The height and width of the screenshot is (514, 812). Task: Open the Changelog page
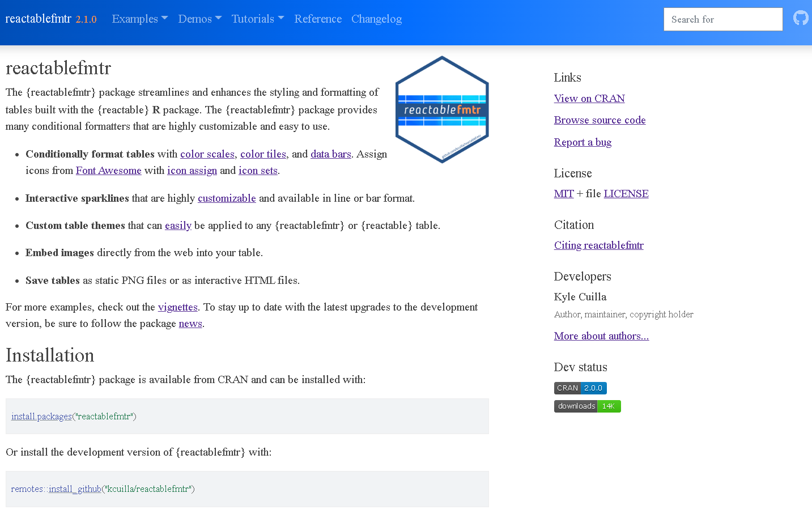pos(376,19)
